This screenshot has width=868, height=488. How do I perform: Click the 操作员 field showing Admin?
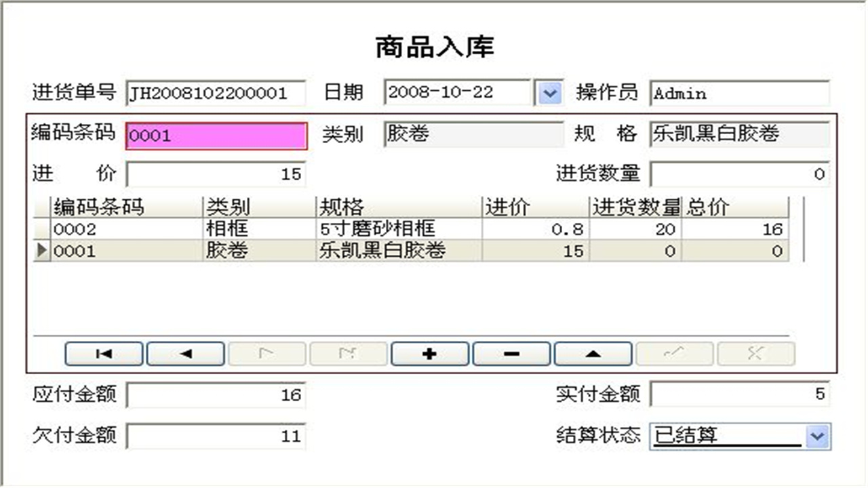[739, 93]
